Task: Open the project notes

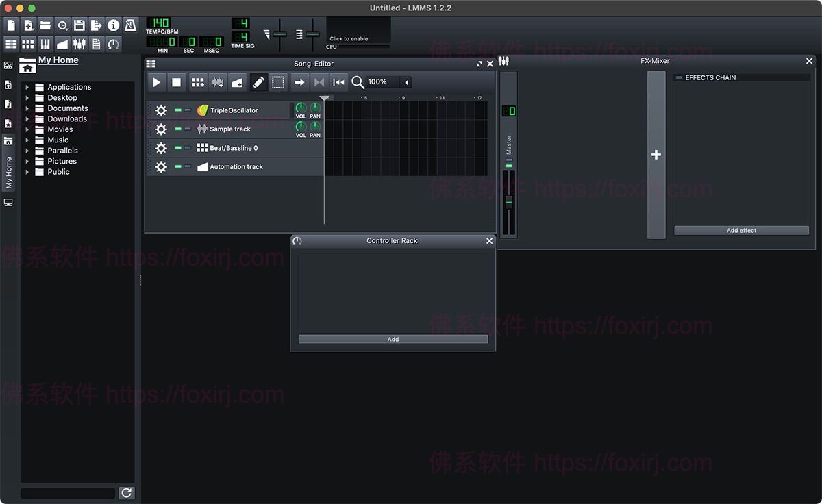Action: pos(96,42)
